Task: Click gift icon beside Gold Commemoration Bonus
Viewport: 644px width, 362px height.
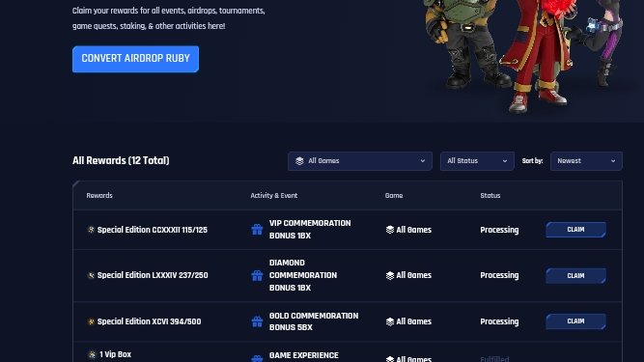Action: (x=257, y=321)
